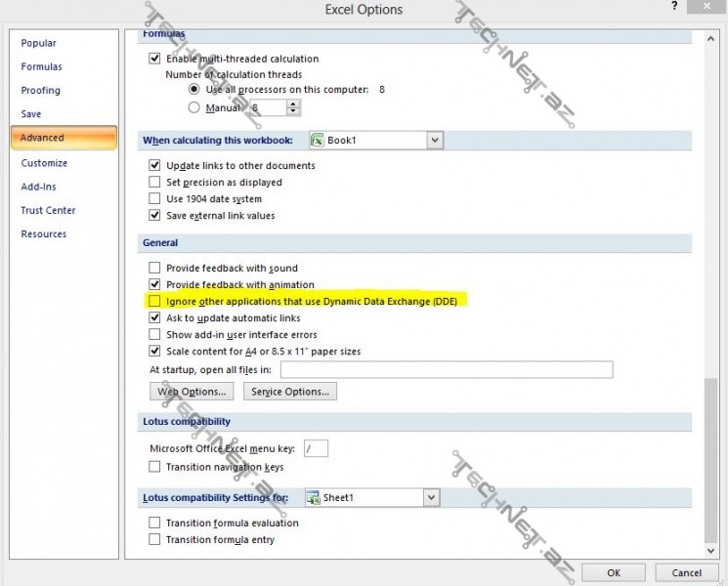This screenshot has height=586, width=728.
Task: Select the Manual threads radio button
Action: [194, 107]
